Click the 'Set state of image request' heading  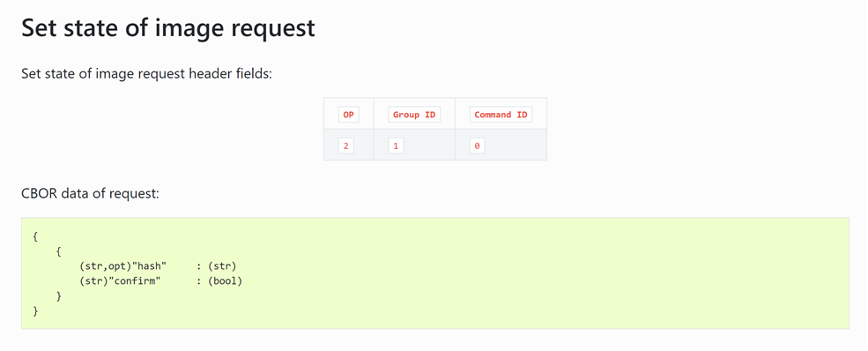tap(168, 27)
